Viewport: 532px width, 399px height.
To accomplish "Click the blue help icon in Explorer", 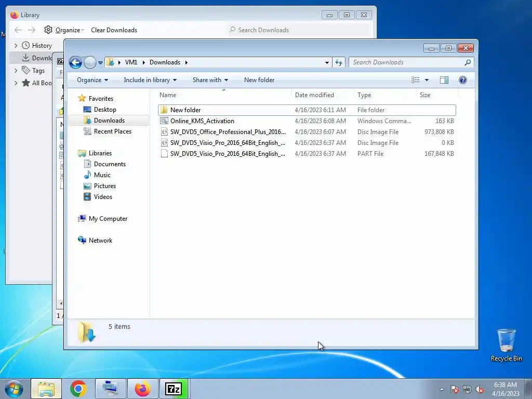I will tap(463, 80).
